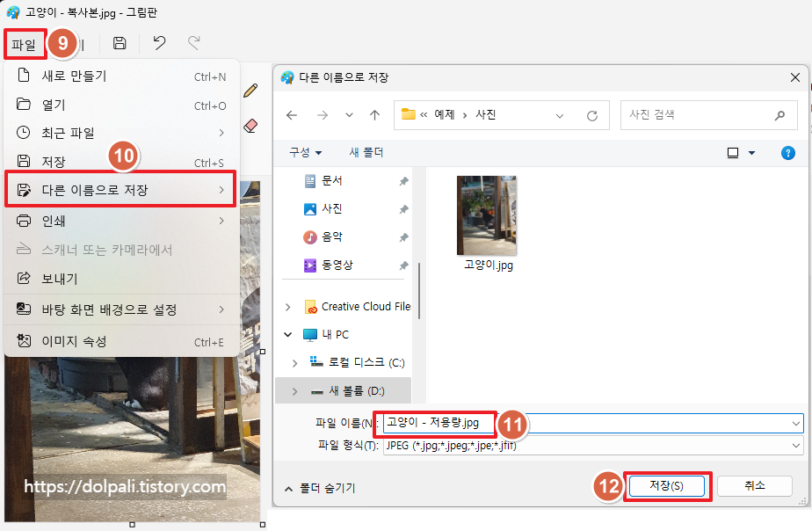Select the 고양이.jpg thumbnail

click(486, 215)
